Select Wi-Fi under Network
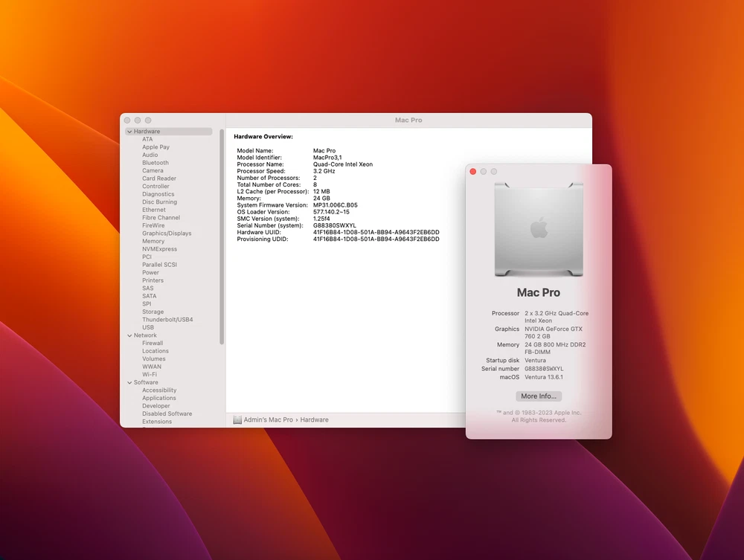The image size is (744, 560). (x=150, y=374)
